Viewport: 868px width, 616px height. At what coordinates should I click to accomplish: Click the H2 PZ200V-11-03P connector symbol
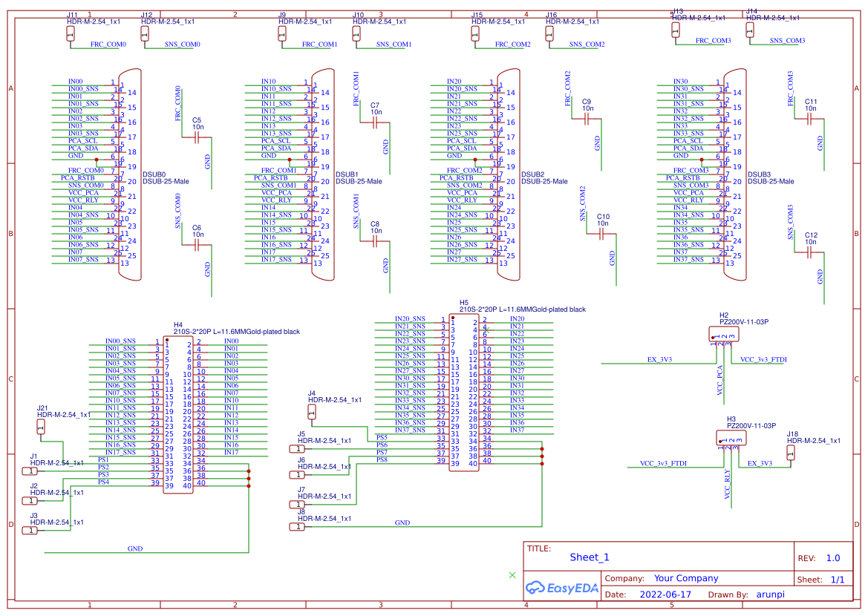[x=723, y=334]
